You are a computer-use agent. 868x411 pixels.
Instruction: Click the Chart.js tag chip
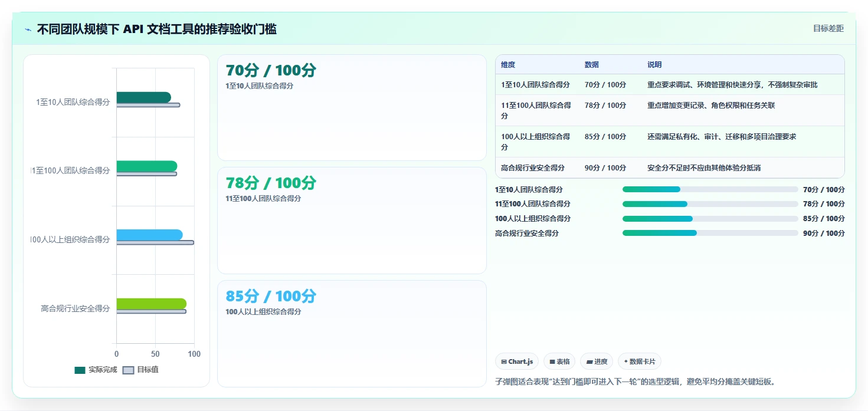point(517,361)
